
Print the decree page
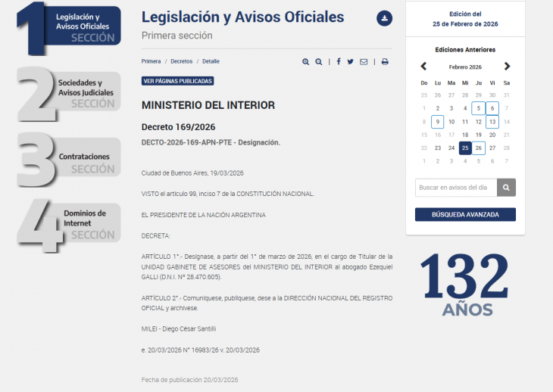pos(385,62)
